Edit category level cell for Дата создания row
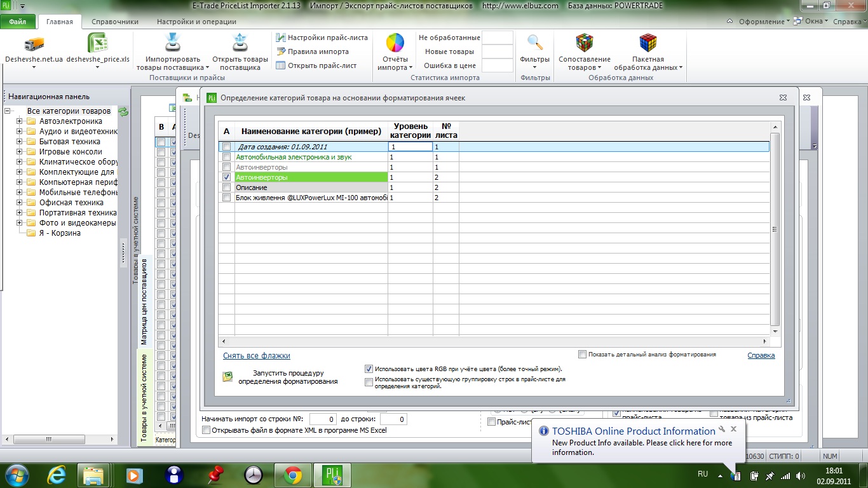This screenshot has height=488, width=868. coord(410,147)
